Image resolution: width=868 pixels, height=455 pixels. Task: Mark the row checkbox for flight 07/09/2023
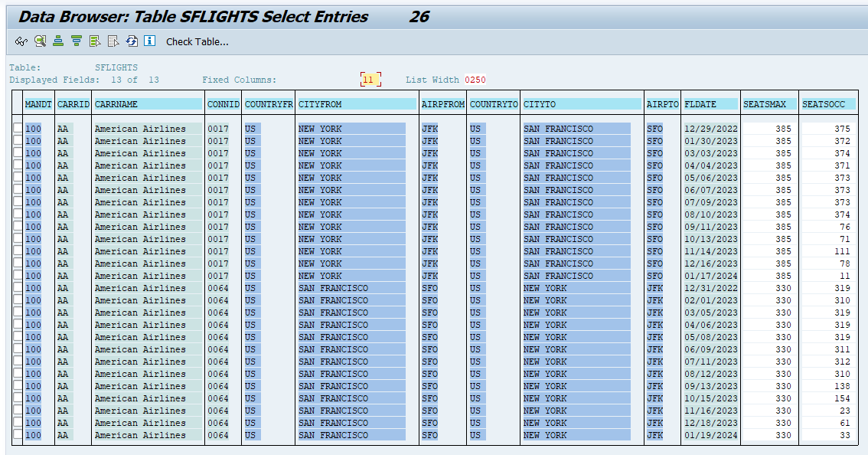click(18, 202)
